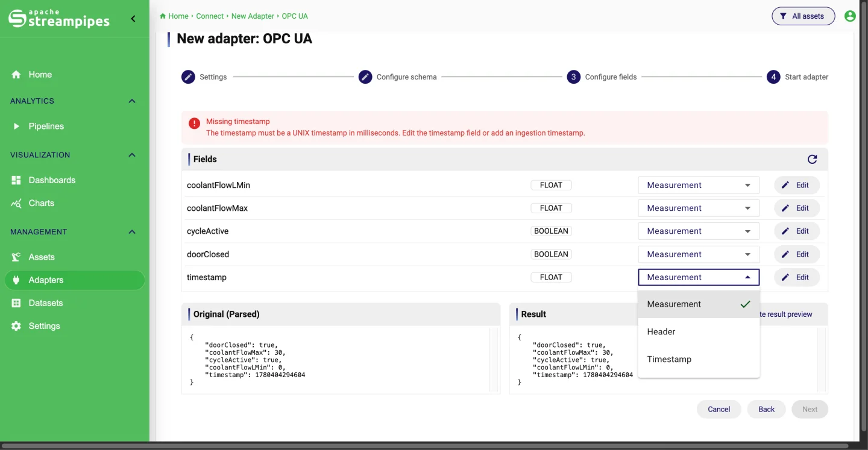Collapse the sidebar with the chevron arrow

pyautogui.click(x=133, y=19)
